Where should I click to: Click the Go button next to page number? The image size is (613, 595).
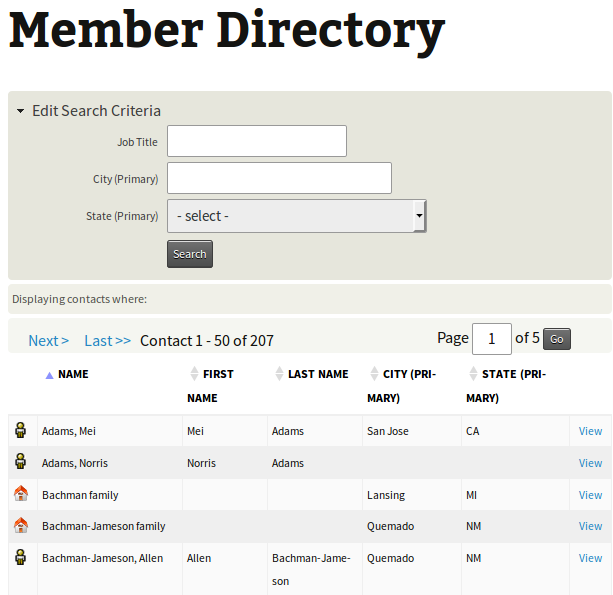[x=557, y=339]
